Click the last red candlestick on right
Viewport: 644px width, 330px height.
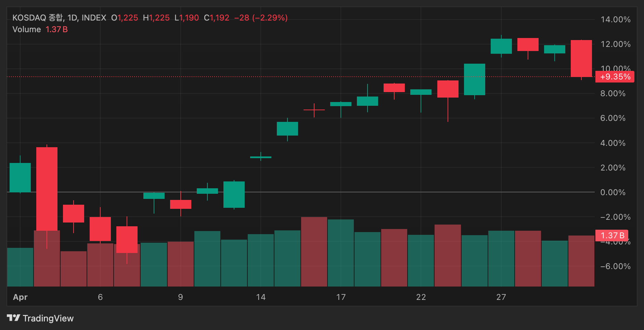tap(581, 59)
